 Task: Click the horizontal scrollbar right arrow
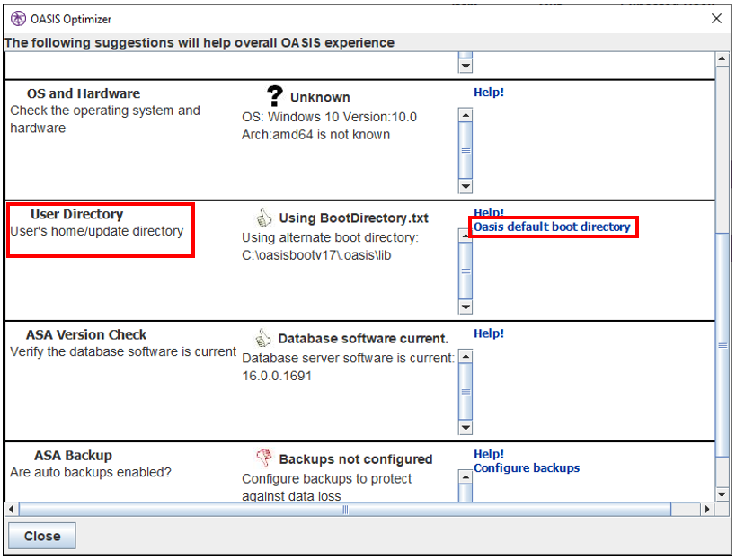click(x=707, y=509)
